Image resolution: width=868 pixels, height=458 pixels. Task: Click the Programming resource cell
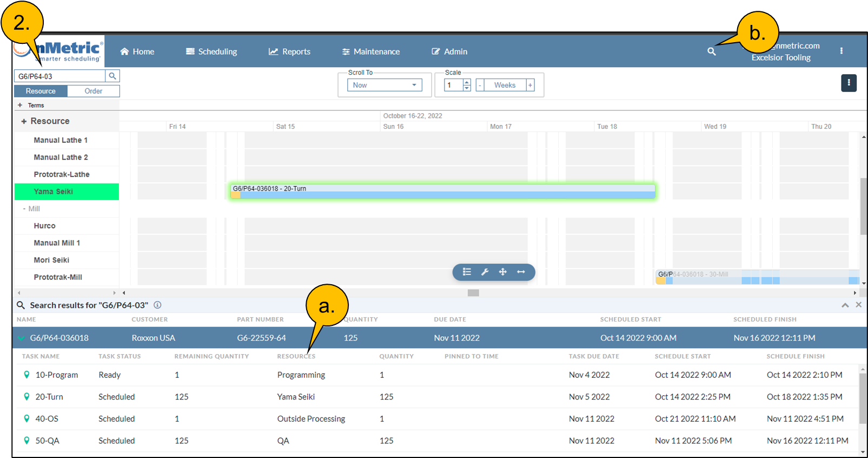pyautogui.click(x=301, y=375)
